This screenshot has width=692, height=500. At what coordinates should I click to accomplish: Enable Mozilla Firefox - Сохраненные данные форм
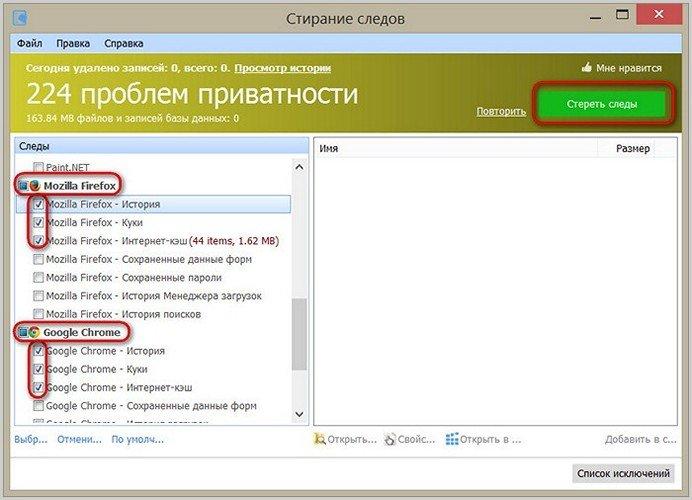pyautogui.click(x=38, y=259)
